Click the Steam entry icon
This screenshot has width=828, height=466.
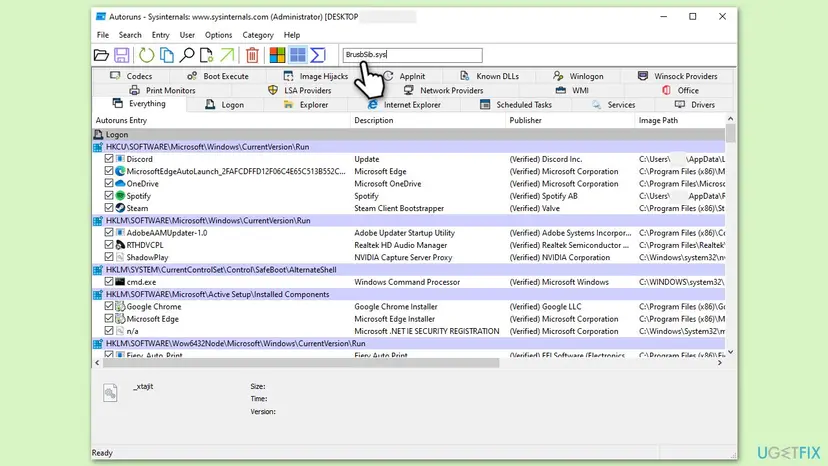click(120, 208)
